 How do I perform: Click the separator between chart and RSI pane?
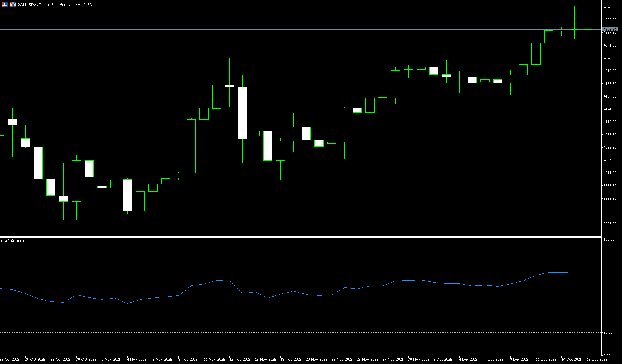pos(299,237)
